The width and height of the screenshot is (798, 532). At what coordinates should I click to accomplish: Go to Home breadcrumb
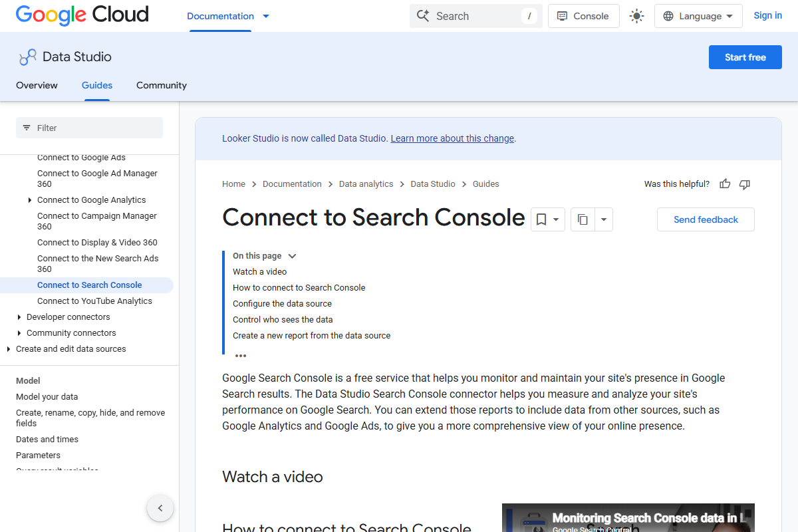click(233, 184)
